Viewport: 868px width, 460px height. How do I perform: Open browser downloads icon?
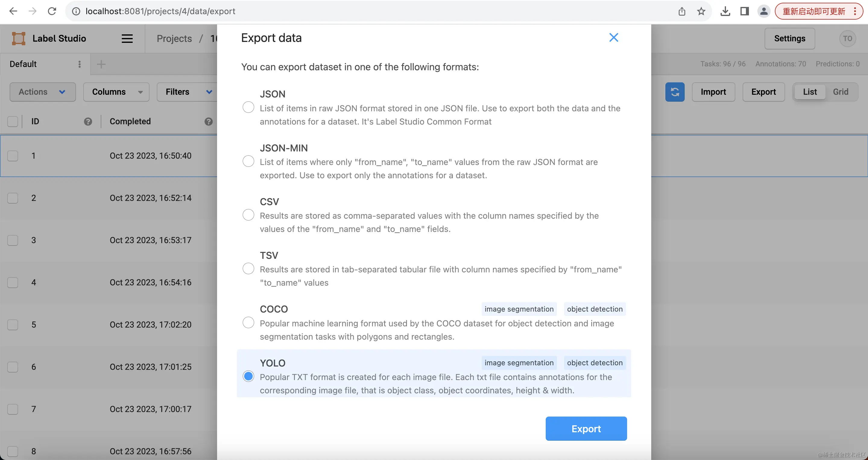[725, 11]
